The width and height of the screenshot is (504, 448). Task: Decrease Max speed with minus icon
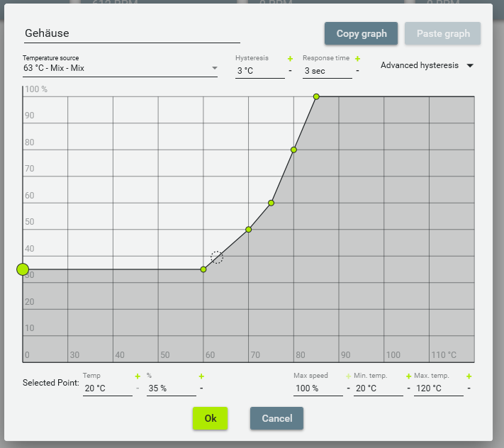click(349, 388)
